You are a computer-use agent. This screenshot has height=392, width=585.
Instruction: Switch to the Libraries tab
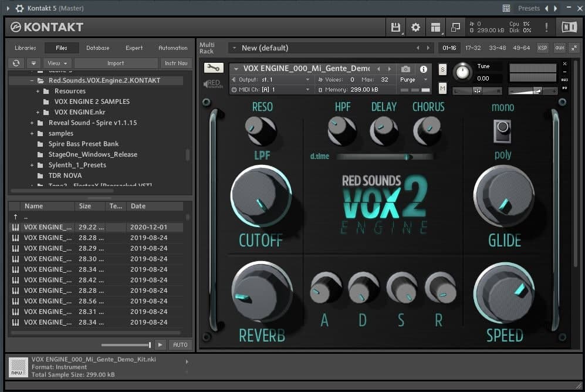[25, 48]
